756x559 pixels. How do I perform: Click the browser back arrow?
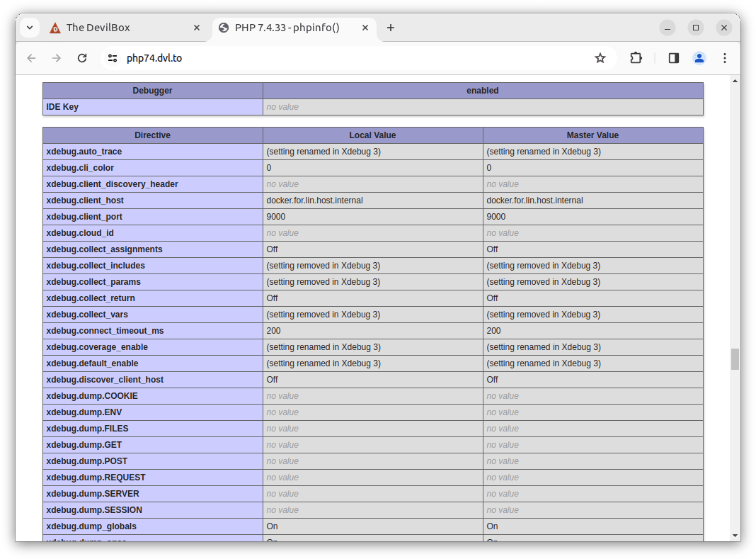31,58
